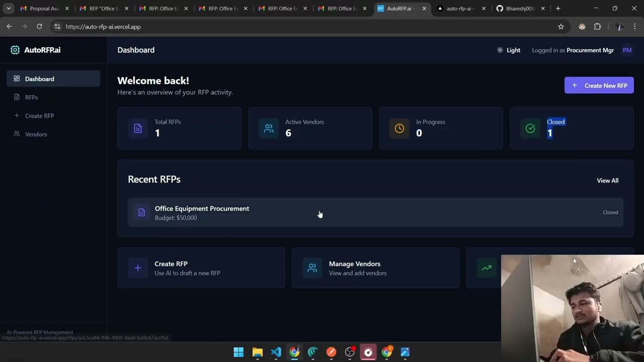Viewport: 644px width, 362px height.
Task: Bookmark this page with star icon
Action: pyautogui.click(x=561, y=27)
